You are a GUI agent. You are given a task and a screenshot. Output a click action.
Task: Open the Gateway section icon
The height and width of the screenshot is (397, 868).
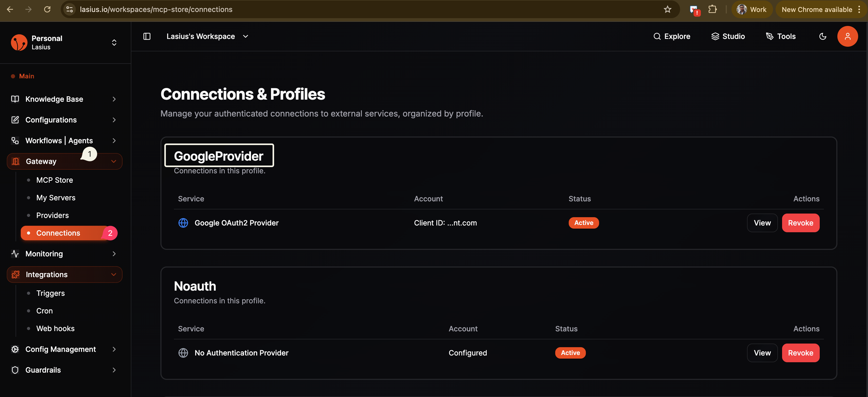click(x=16, y=161)
